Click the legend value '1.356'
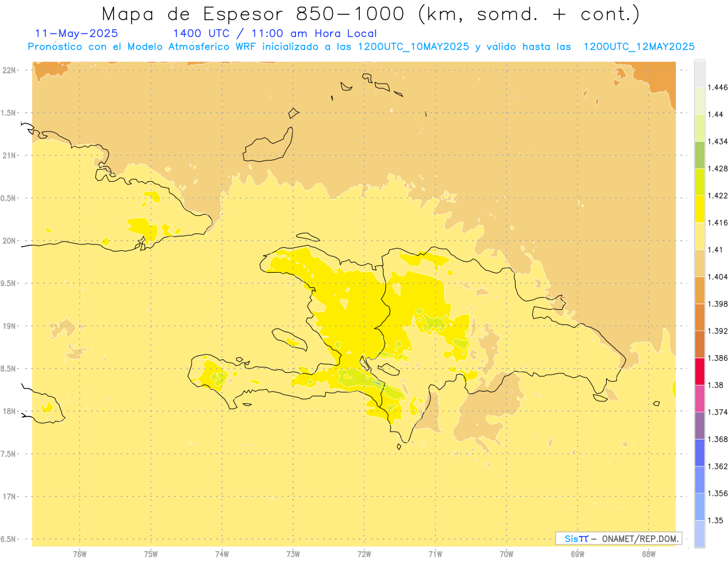The image size is (728, 562). [718, 493]
